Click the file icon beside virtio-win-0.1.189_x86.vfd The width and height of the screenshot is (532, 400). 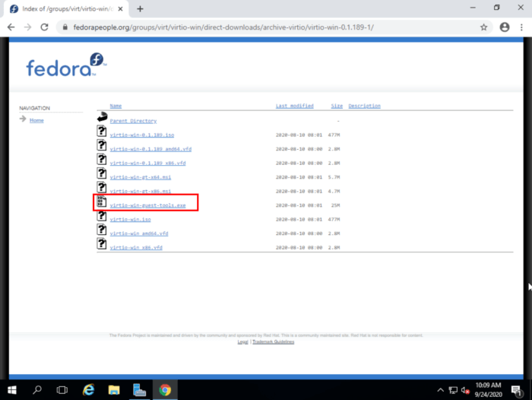(x=101, y=159)
